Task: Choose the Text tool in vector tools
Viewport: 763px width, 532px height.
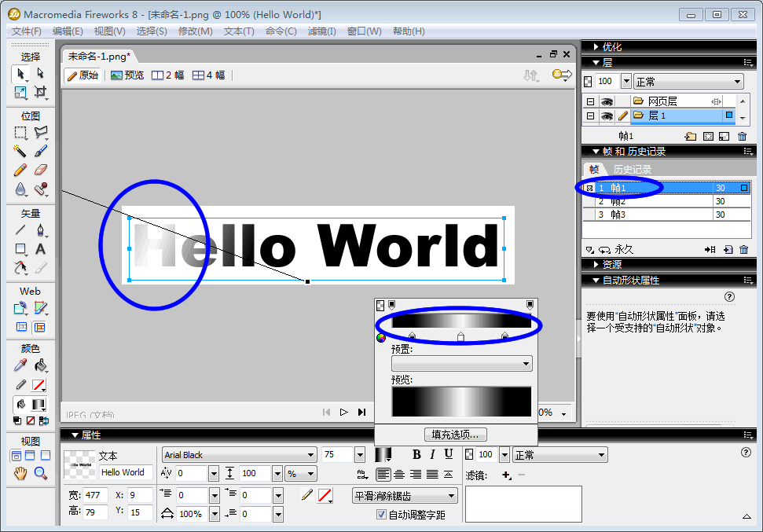Action: (x=41, y=249)
